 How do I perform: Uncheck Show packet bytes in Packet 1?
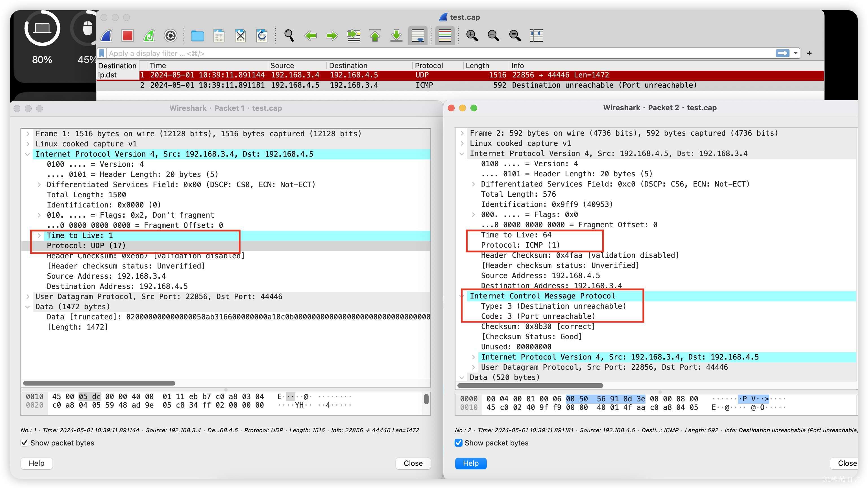24,443
